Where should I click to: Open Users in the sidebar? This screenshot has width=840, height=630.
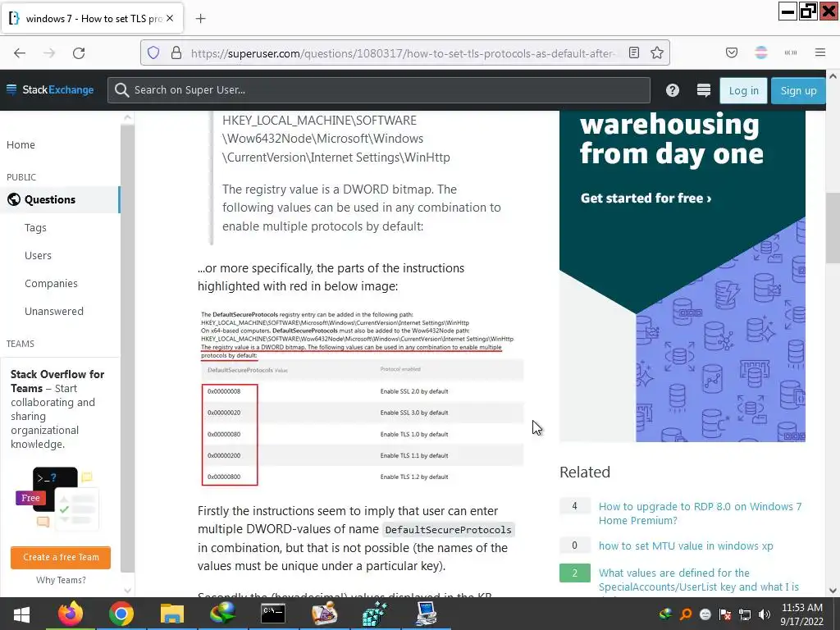pos(38,256)
